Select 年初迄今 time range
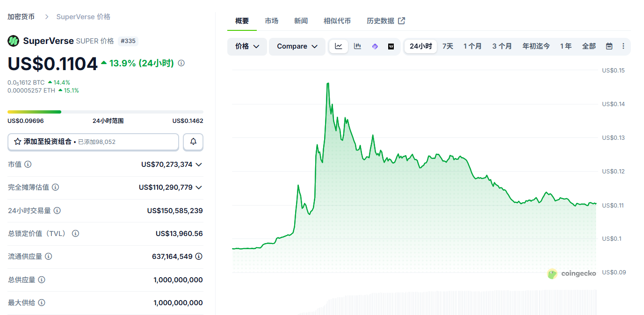This screenshot has height=315, width=644. tap(536, 46)
